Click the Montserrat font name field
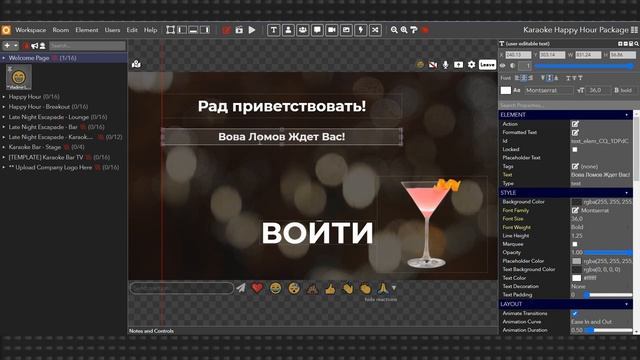This screenshot has height=360, width=640. (x=549, y=90)
